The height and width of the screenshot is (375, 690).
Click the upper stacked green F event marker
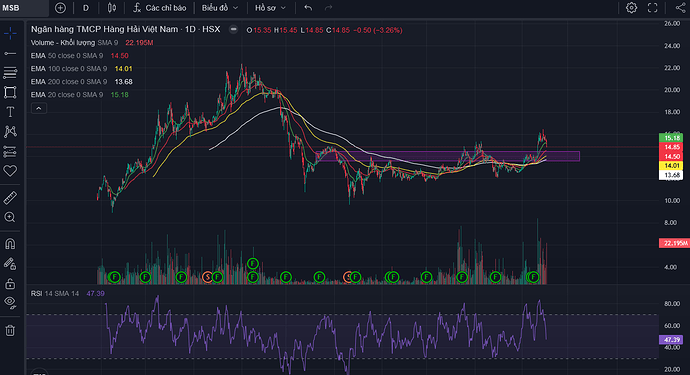click(253, 264)
